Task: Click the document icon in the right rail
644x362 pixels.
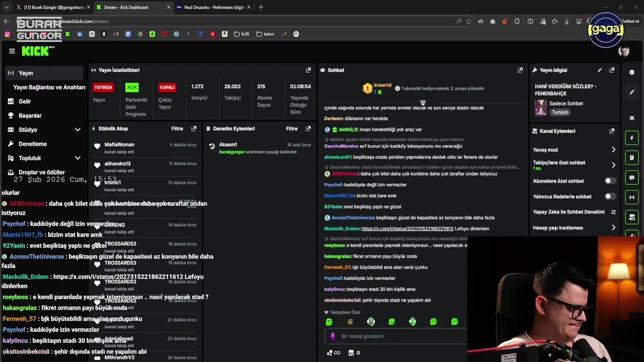Action: pos(632,158)
